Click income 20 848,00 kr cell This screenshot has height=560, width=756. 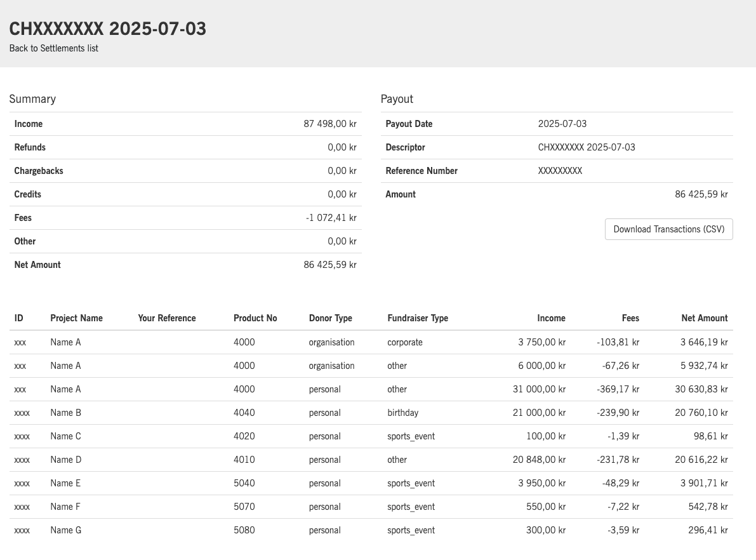pyautogui.click(x=539, y=460)
